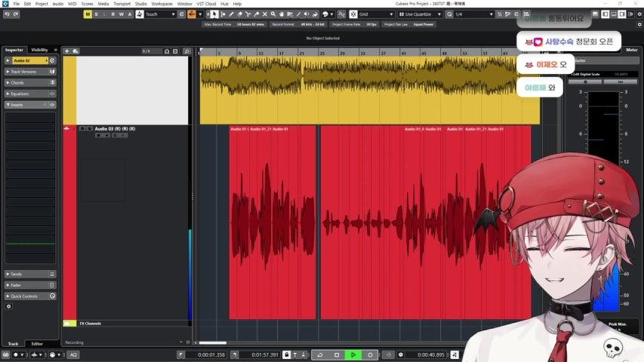644x362 pixels.
Task: Open the Transport menu
Action: click(122, 4)
